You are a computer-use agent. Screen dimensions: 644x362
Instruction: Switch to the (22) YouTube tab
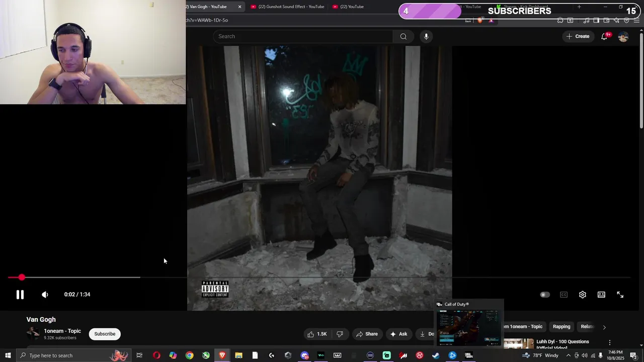348,7
